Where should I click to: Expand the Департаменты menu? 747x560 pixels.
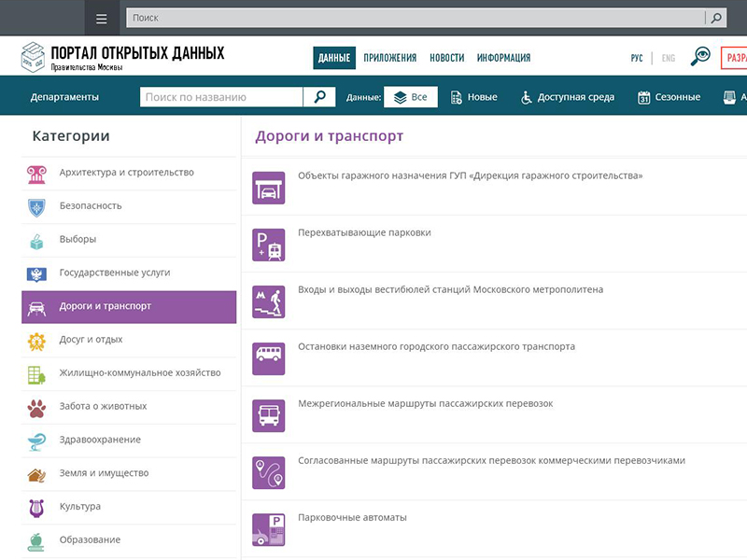pyautogui.click(x=64, y=97)
